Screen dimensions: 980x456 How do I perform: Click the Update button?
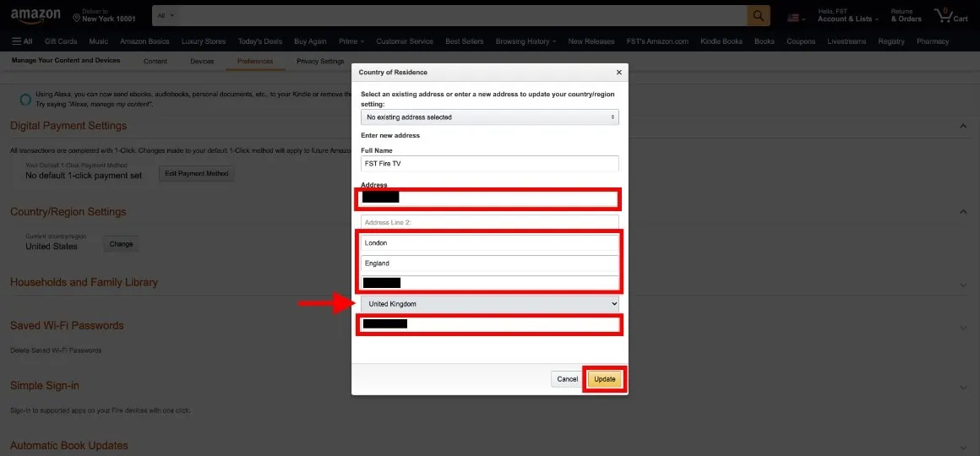[x=604, y=379]
